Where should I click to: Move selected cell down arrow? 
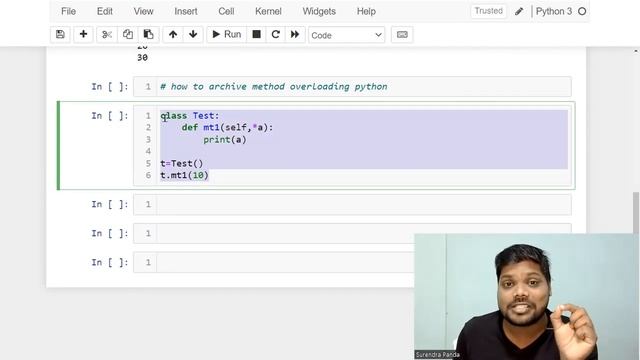193,35
